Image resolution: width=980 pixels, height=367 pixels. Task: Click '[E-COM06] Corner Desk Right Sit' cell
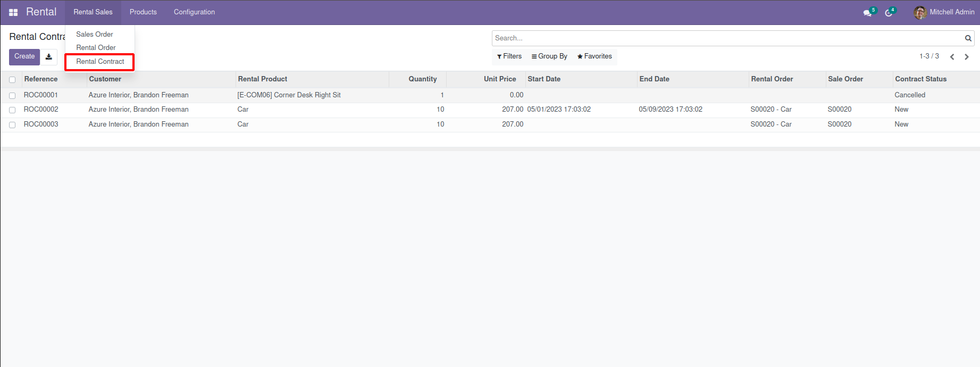(289, 95)
